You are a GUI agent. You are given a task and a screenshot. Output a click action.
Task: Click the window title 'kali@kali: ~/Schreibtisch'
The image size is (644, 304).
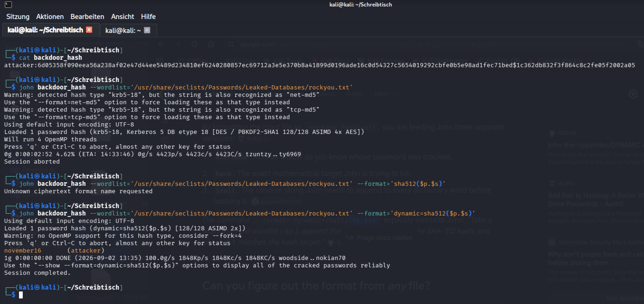pos(361,4)
